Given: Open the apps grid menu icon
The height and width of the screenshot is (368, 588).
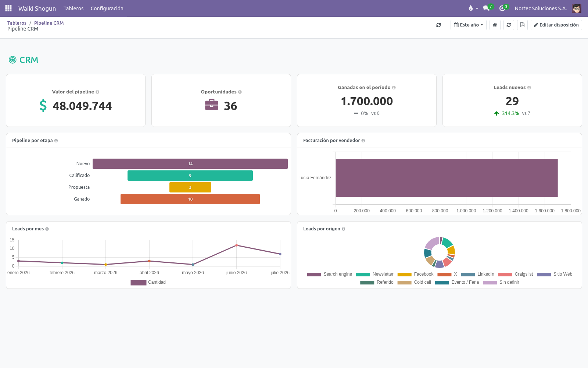Looking at the screenshot, I should (8, 8).
